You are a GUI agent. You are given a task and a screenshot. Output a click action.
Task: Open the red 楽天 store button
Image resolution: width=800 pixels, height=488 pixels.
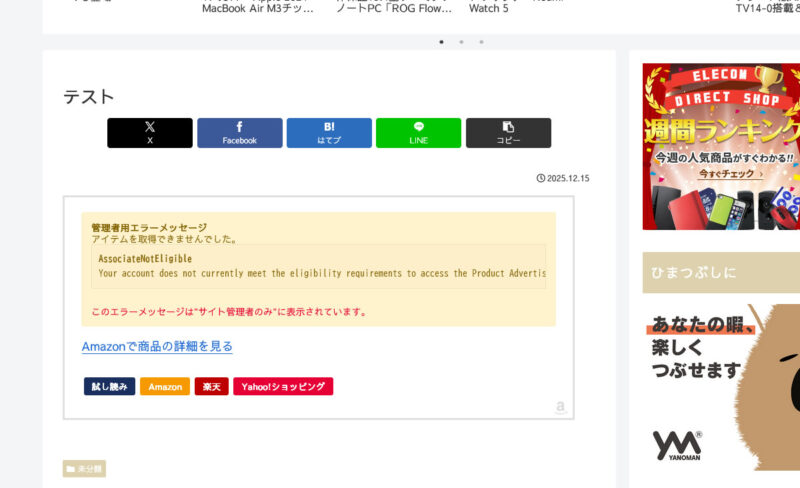(211, 386)
